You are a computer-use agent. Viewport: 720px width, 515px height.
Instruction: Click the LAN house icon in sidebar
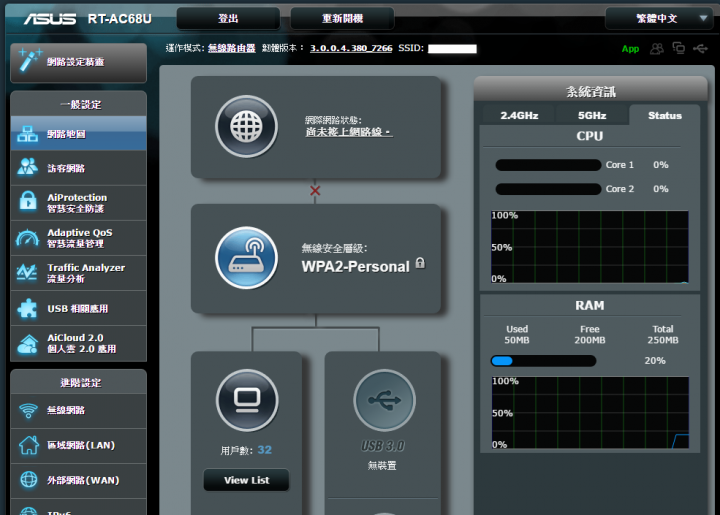pos(28,445)
